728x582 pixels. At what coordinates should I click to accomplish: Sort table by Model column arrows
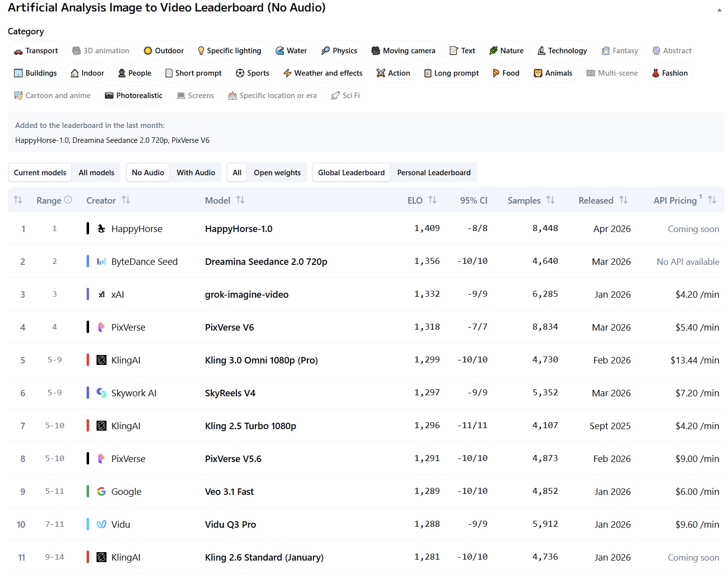click(240, 200)
